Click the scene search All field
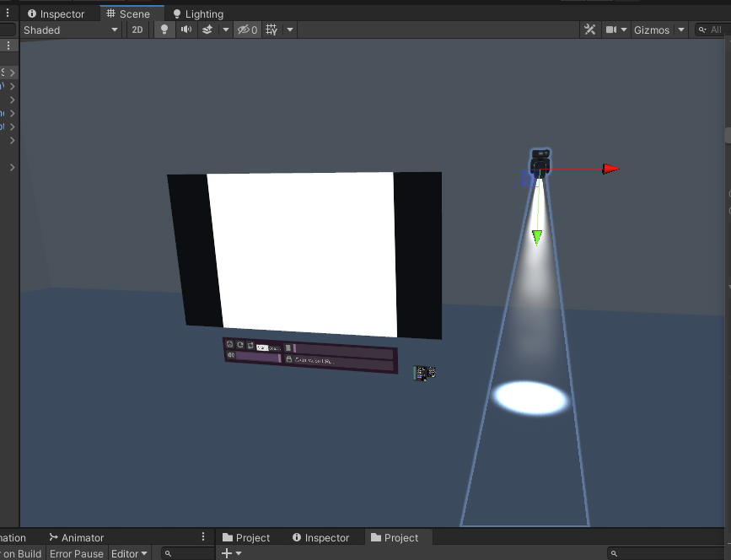This screenshot has height=560, width=731. [712, 30]
